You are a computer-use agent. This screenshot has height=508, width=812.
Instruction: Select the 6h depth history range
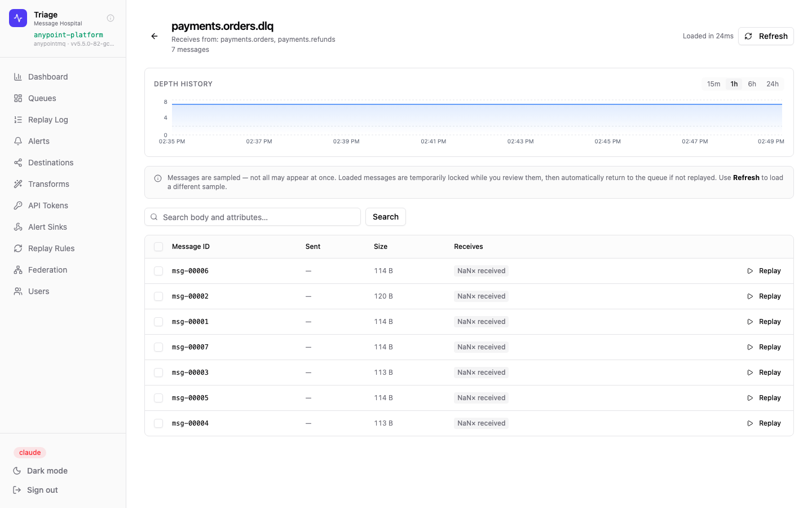(x=752, y=84)
